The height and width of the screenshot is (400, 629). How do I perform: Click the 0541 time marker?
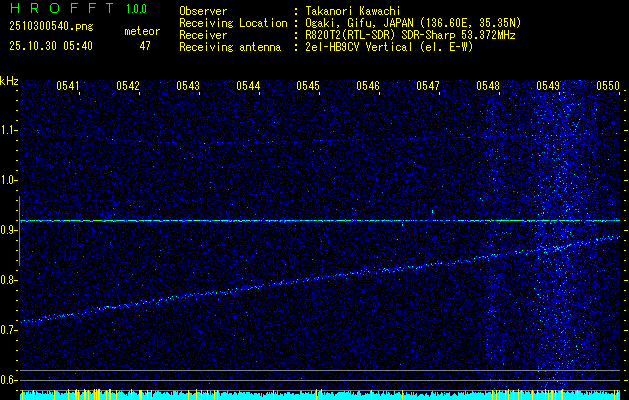(68, 87)
